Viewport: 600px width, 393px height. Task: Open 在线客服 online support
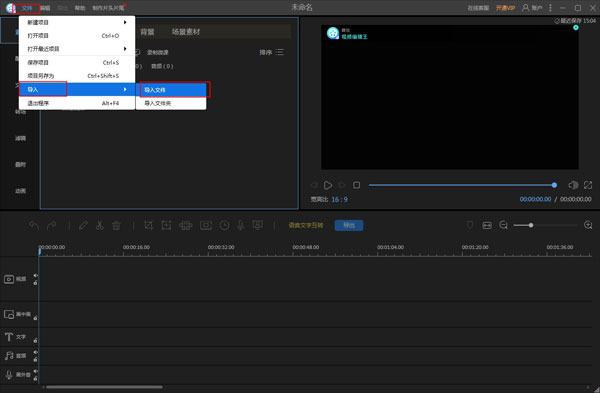(478, 8)
